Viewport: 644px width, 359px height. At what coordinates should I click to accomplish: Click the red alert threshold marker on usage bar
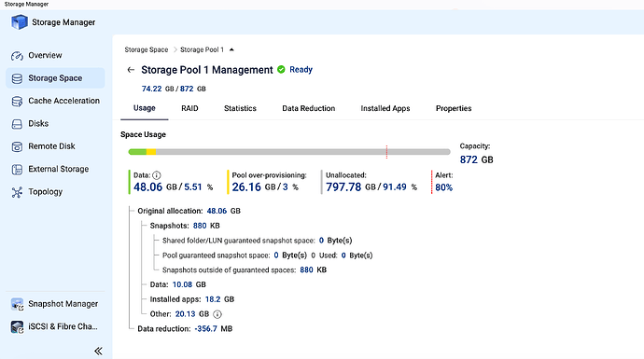[x=386, y=152]
